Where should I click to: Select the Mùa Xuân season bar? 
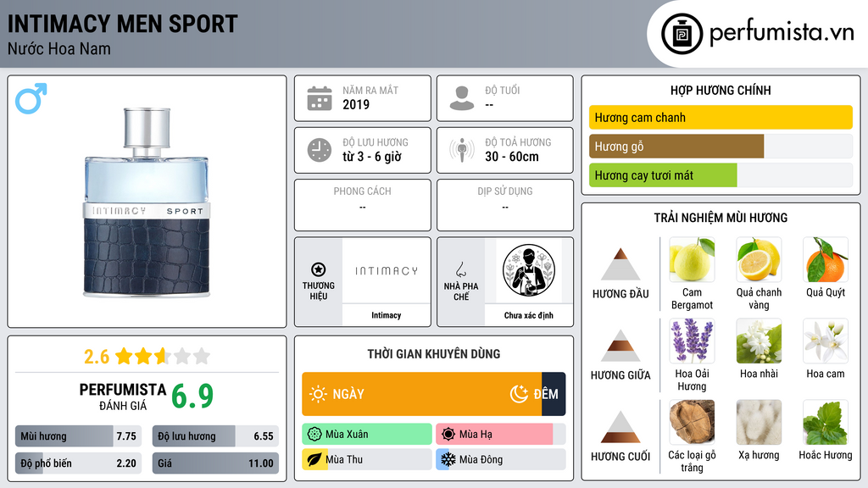(x=367, y=435)
